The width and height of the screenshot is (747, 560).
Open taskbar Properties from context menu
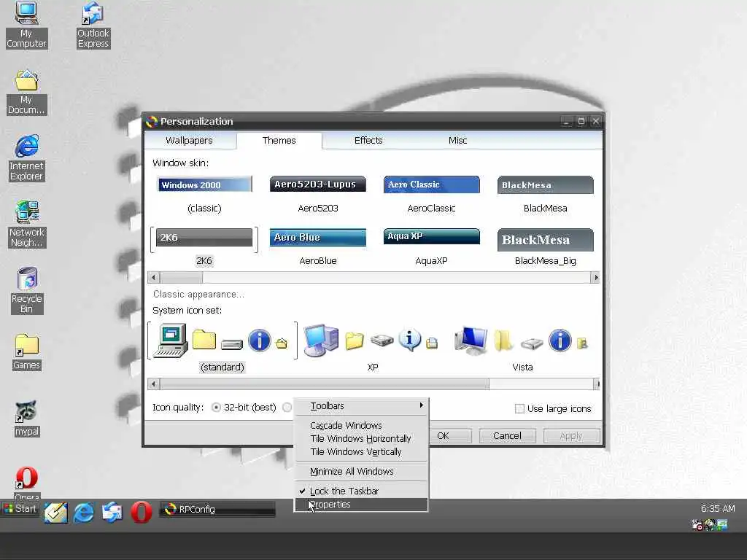(x=361, y=505)
